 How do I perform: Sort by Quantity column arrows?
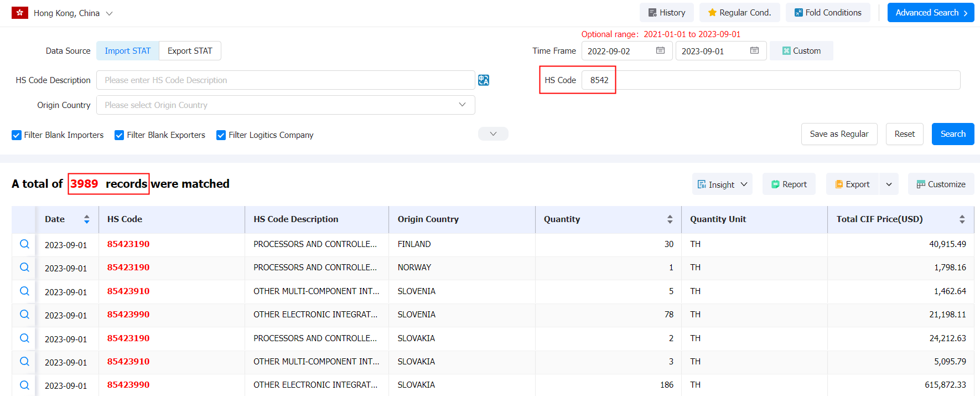click(670, 219)
